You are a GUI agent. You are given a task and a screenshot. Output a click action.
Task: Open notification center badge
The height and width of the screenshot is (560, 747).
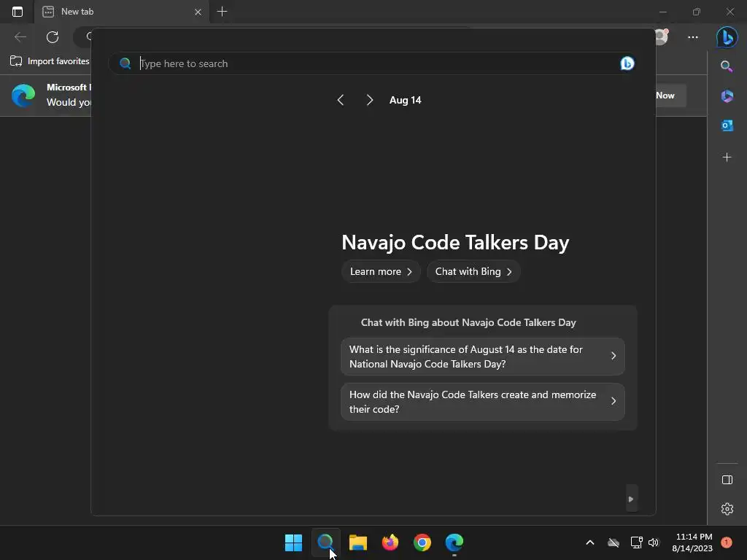coord(726,542)
